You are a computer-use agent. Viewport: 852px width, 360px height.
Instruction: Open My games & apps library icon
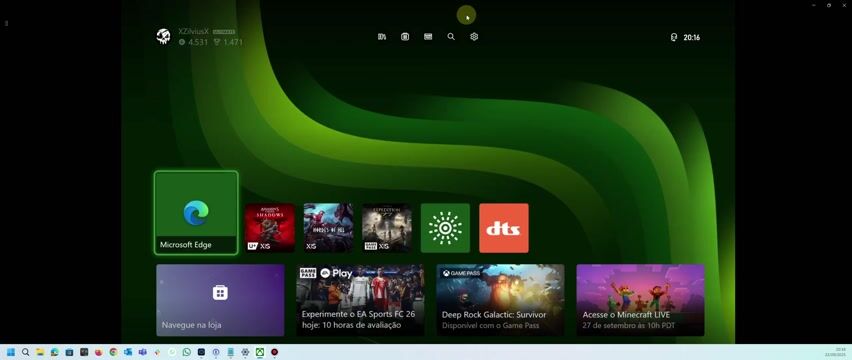382,37
